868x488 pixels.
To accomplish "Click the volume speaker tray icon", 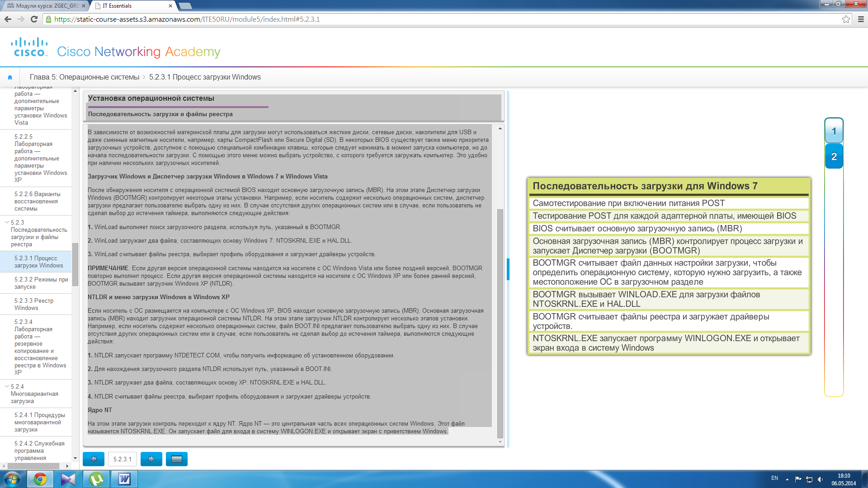I will point(820,479).
